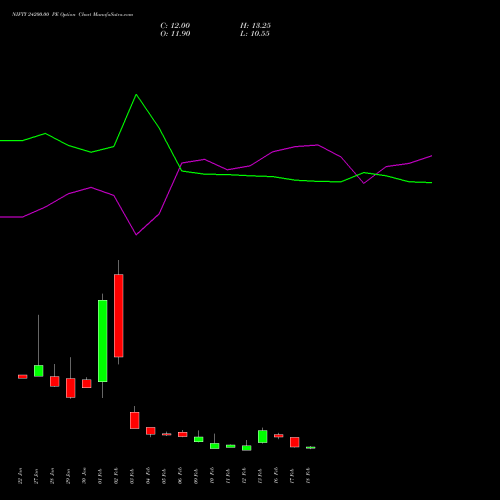Click the 28 Jan date label

pyautogui.click(x=52, y=476)
